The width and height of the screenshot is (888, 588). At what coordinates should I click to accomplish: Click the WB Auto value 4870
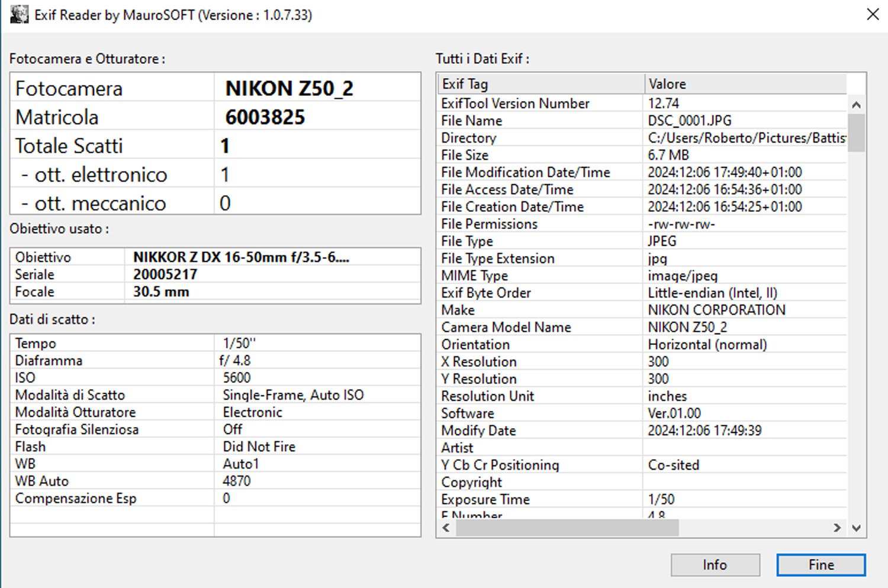coord(237,481)
